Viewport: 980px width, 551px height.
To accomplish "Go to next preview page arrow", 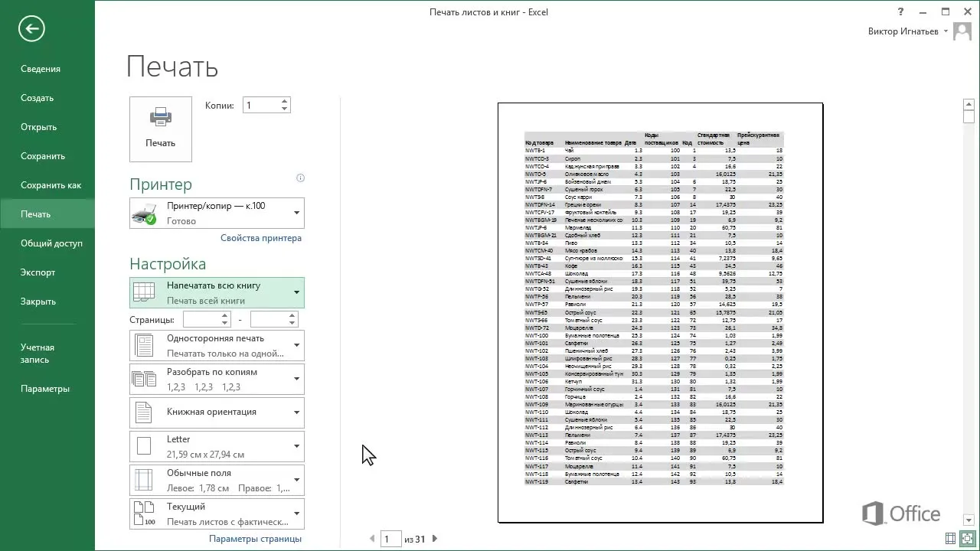I will tap(435, 539).
